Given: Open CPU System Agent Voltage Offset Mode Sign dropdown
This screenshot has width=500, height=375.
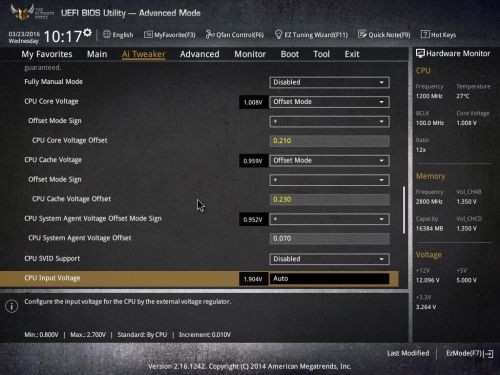Looking at the screenshot, I should 329,219.
